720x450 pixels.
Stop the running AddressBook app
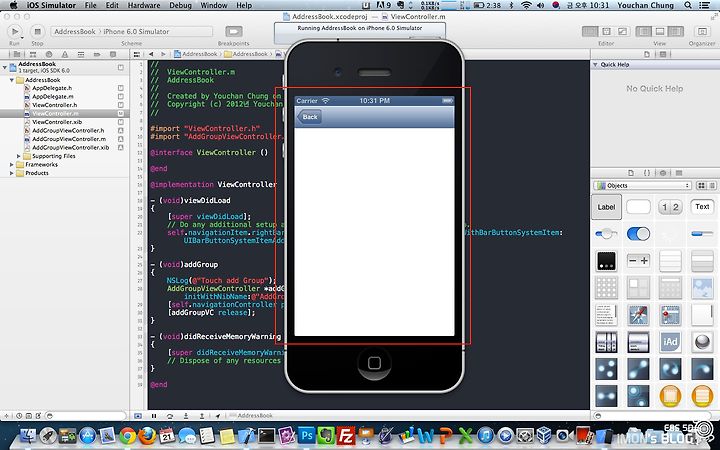pos(37,31)
